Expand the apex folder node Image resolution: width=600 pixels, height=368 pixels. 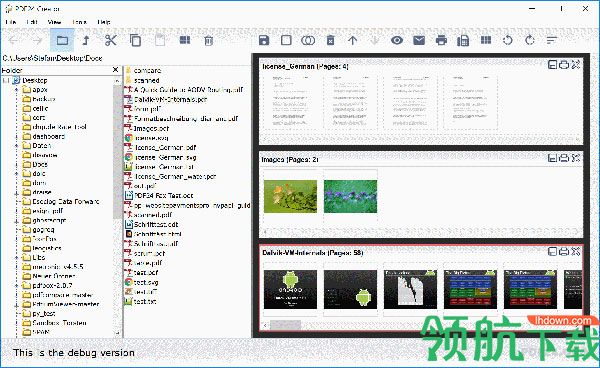tap(16, 90)
